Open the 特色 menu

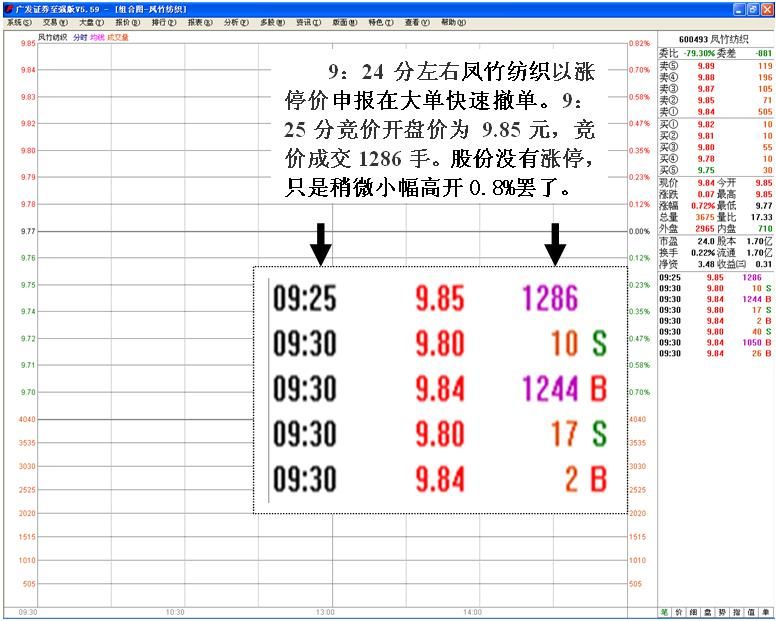click(x=381, y=22)
